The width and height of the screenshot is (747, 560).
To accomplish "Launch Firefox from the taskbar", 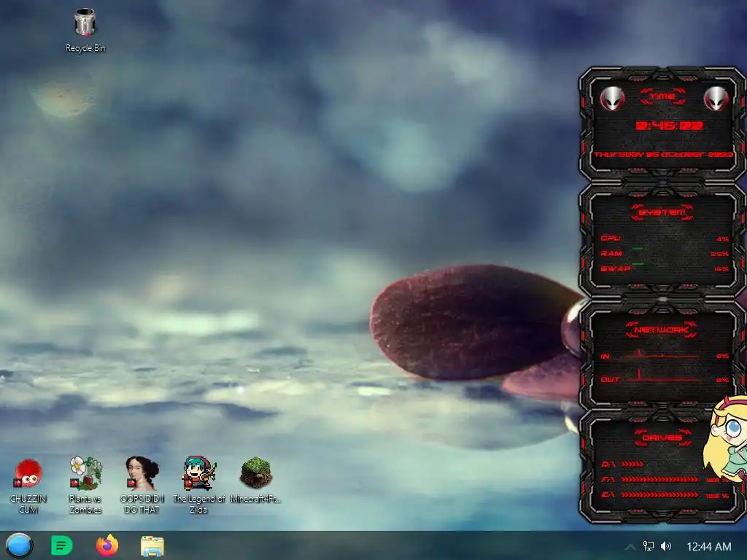I will (107, 545).
